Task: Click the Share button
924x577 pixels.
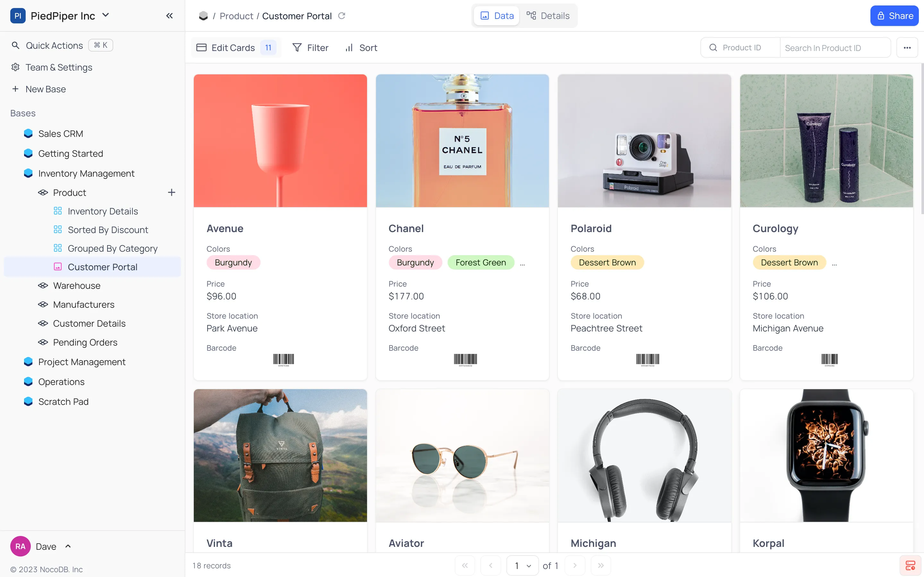Action: click(x=894, y=16)
